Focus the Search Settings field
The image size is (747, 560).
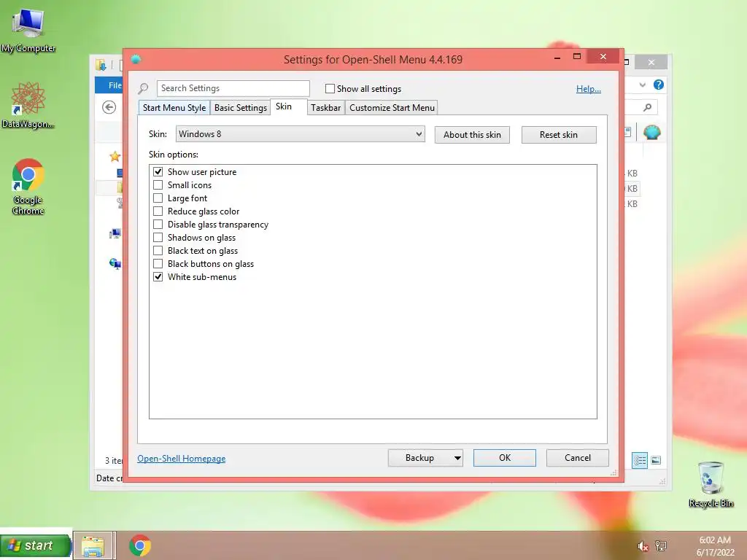tap(233, 88)
